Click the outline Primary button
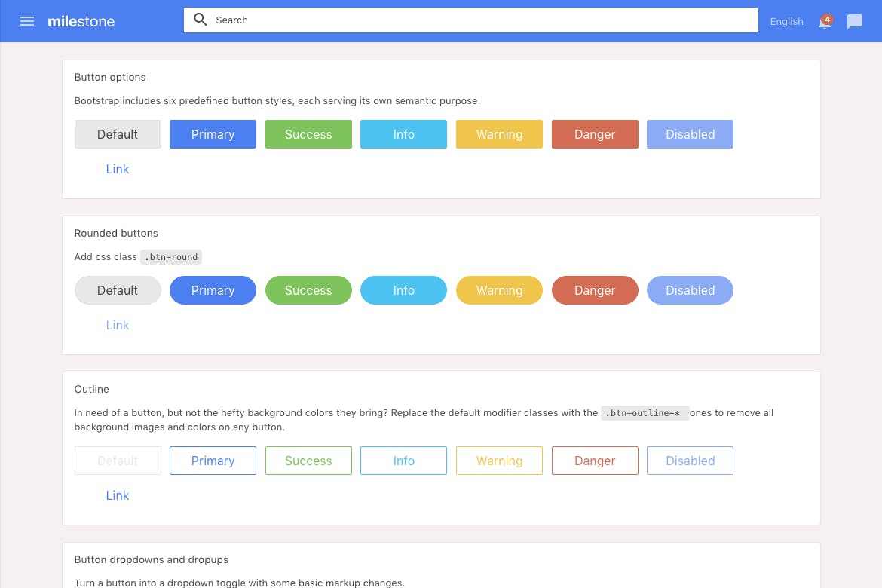Screen dimensions: 882x588 (213, 461)
